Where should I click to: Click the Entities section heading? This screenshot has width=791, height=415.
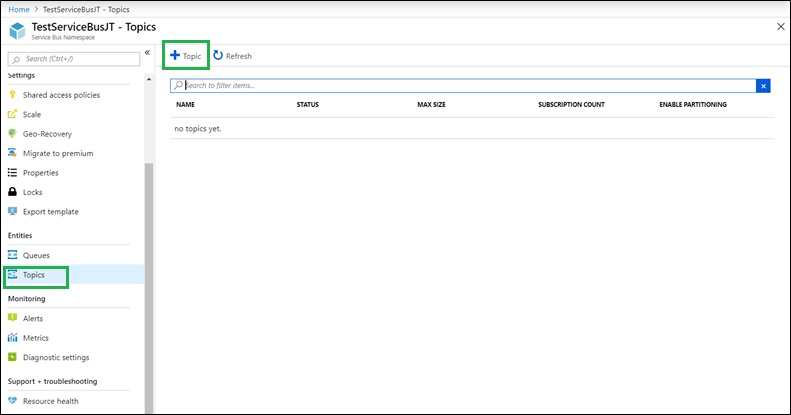20,235
